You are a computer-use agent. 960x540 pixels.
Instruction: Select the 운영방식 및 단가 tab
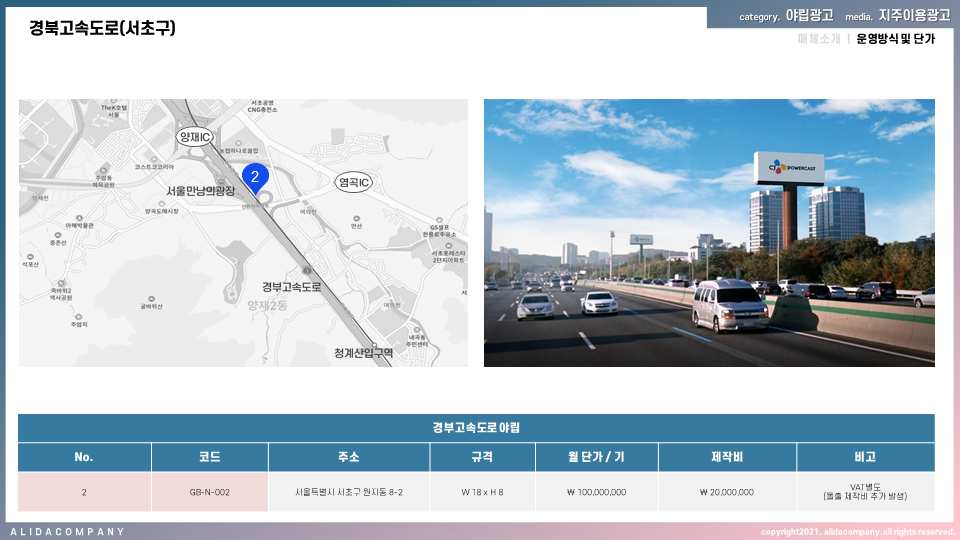tap(895, 39)
